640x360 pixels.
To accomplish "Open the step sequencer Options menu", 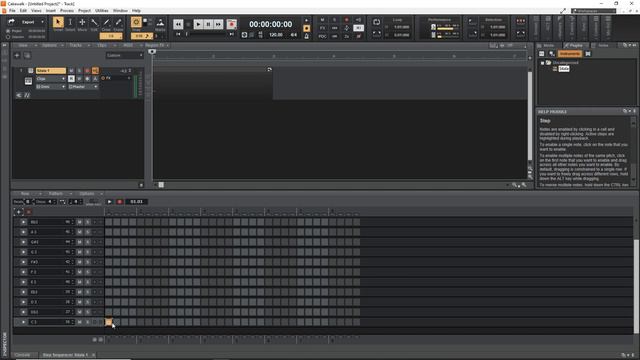I will (87, 193).
